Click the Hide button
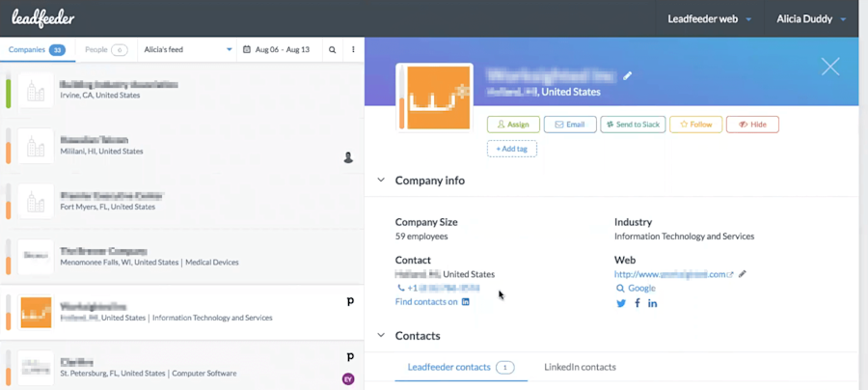868x390 pixels. 752,125
